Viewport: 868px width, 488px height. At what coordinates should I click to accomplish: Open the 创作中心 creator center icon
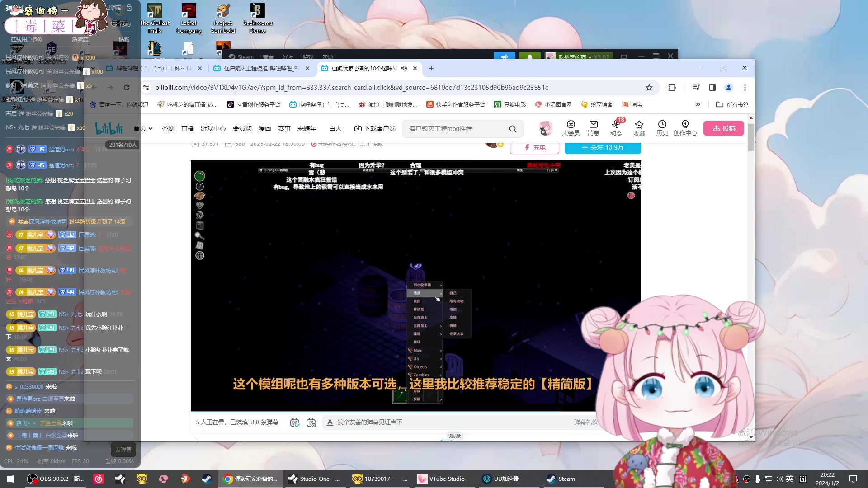coord(685,128)
